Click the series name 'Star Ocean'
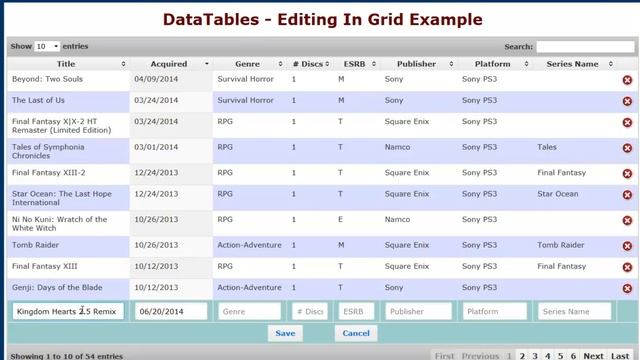Viewport: 640px width, 360px height. (558, 194)
